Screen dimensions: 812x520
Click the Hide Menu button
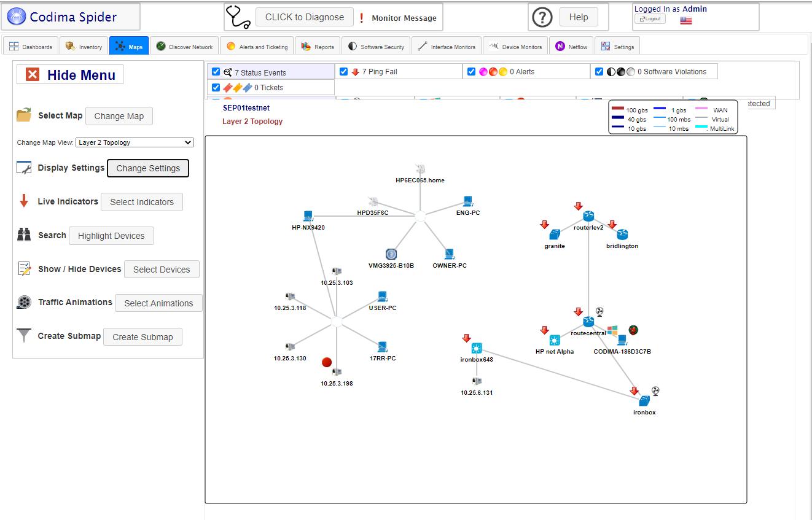coord(70,75)
